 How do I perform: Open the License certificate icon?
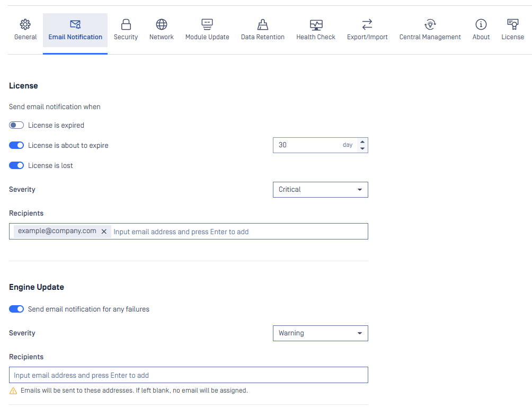coord(513,24)
